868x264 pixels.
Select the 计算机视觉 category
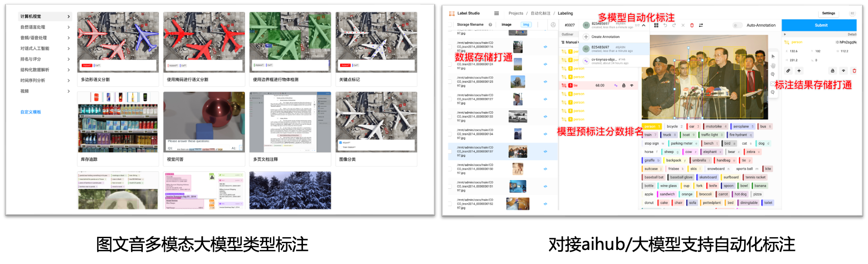point(44,17)
